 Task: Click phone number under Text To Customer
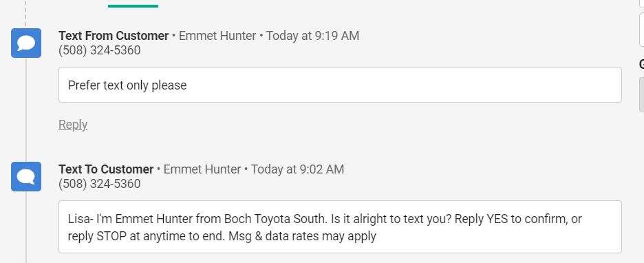coord(99,184)
